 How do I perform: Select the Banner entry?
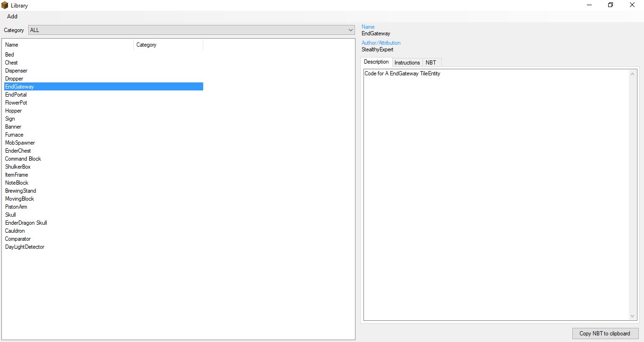[13, 127]
